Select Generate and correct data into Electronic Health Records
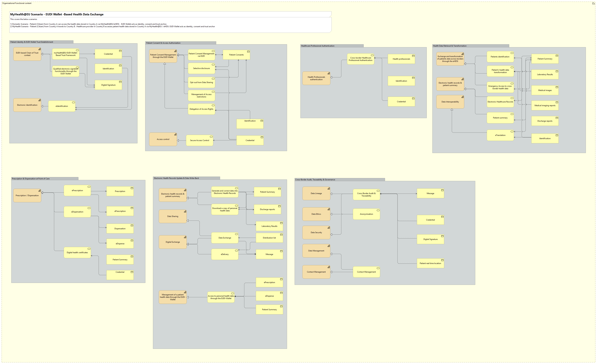 coord(225,192)
